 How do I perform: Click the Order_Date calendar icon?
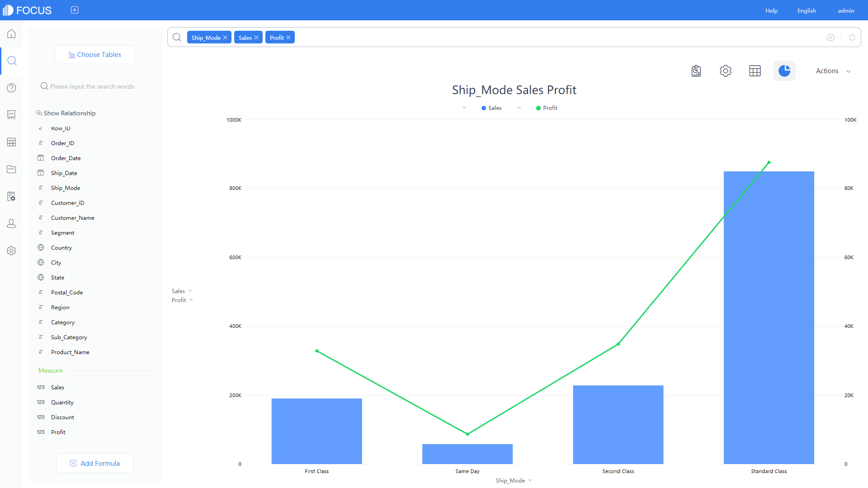(41, 158)
